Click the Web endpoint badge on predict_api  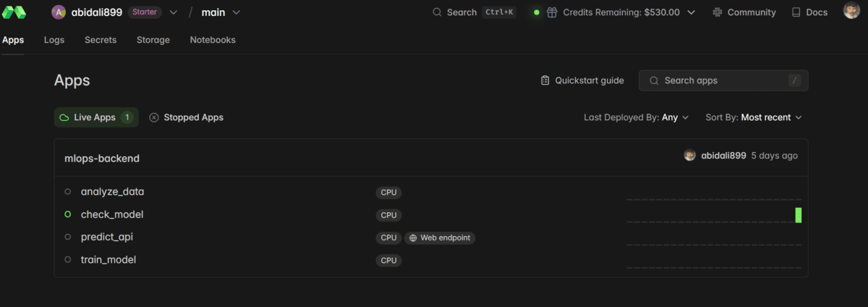[x=440, y=237]
